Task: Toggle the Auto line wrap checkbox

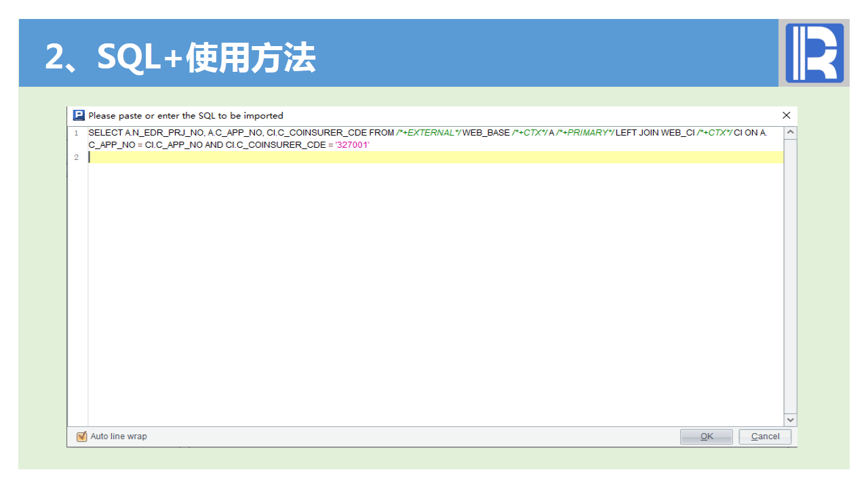Action: click(x=82, y=436)
